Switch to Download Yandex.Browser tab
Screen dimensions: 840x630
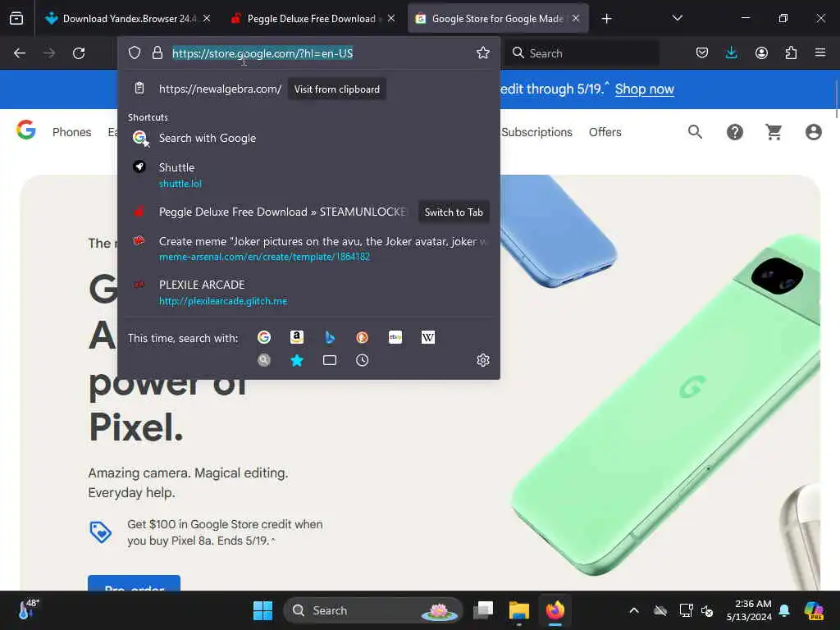[127, 19]
